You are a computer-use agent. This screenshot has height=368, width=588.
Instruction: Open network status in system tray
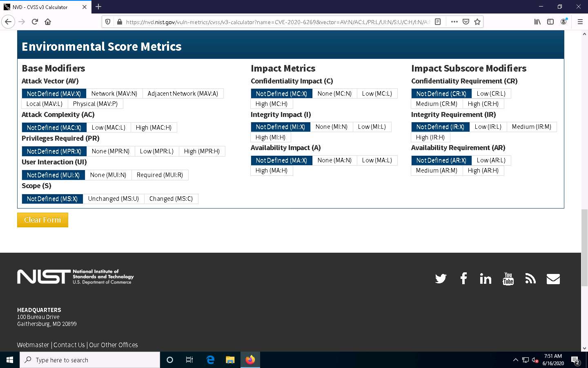click(x=526, y=360)
